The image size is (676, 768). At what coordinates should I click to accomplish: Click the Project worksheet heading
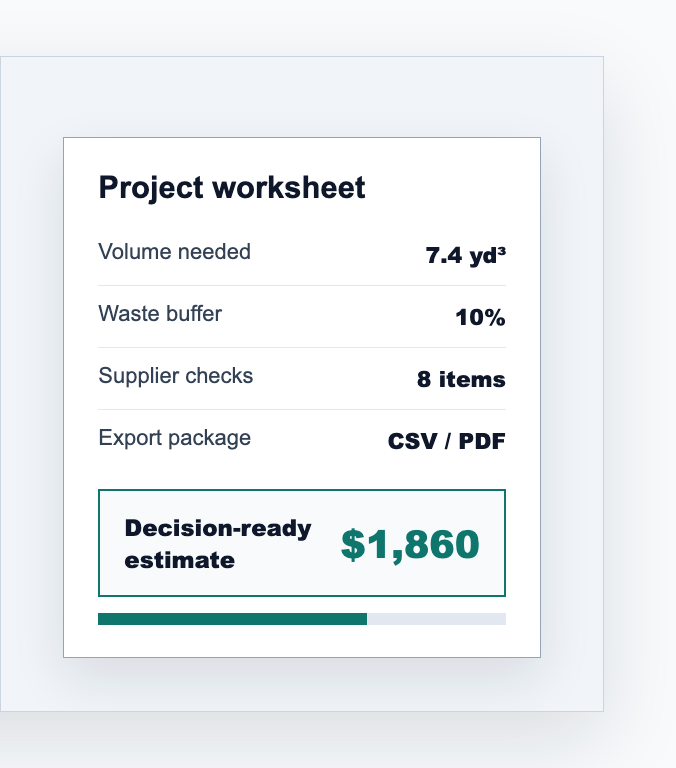coord(232,188)
